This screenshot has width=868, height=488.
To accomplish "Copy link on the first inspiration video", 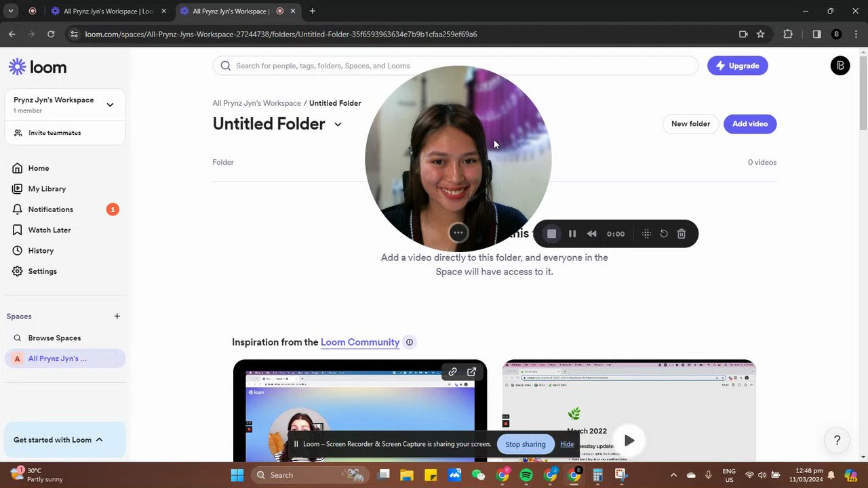I will pos(453,371).
